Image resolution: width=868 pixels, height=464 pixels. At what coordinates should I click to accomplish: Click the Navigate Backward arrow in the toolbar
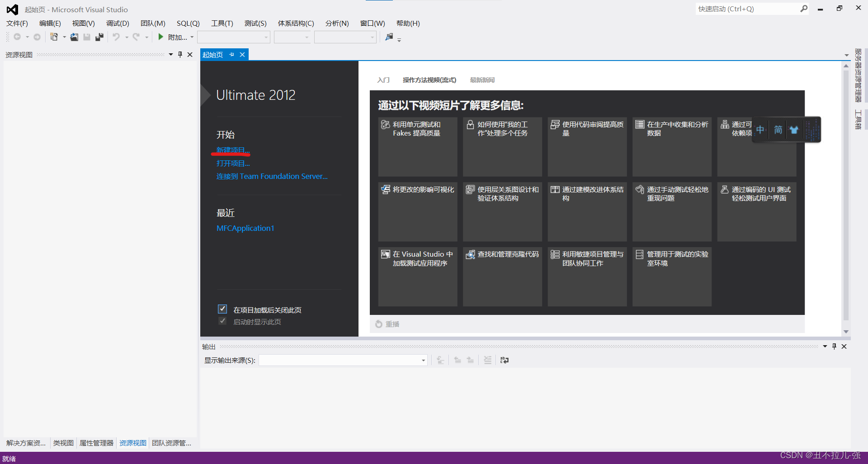point(17,37)
